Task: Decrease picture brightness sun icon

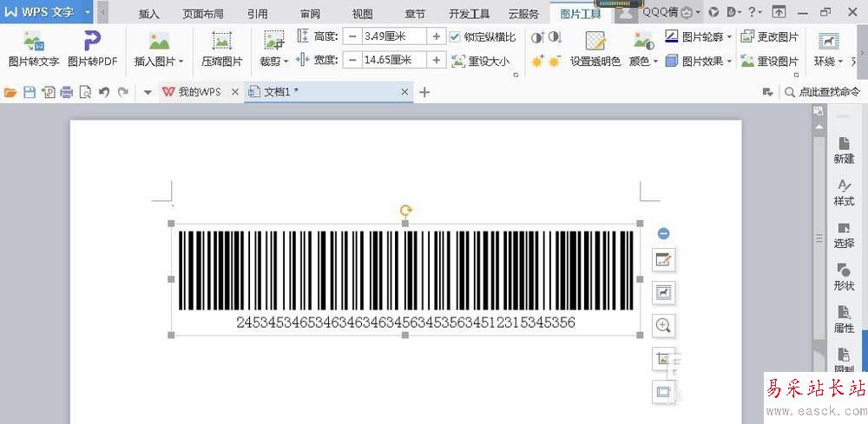Action: point(555,62)
